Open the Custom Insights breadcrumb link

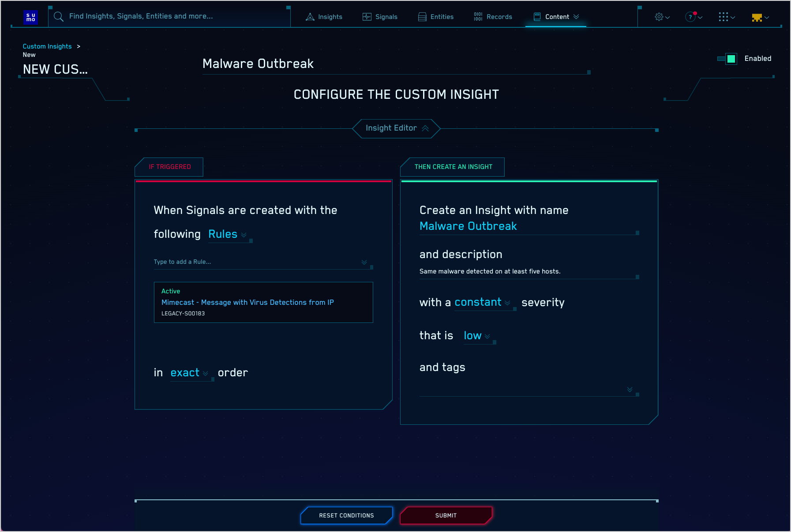pyautogui.click(x=47, y=46)
